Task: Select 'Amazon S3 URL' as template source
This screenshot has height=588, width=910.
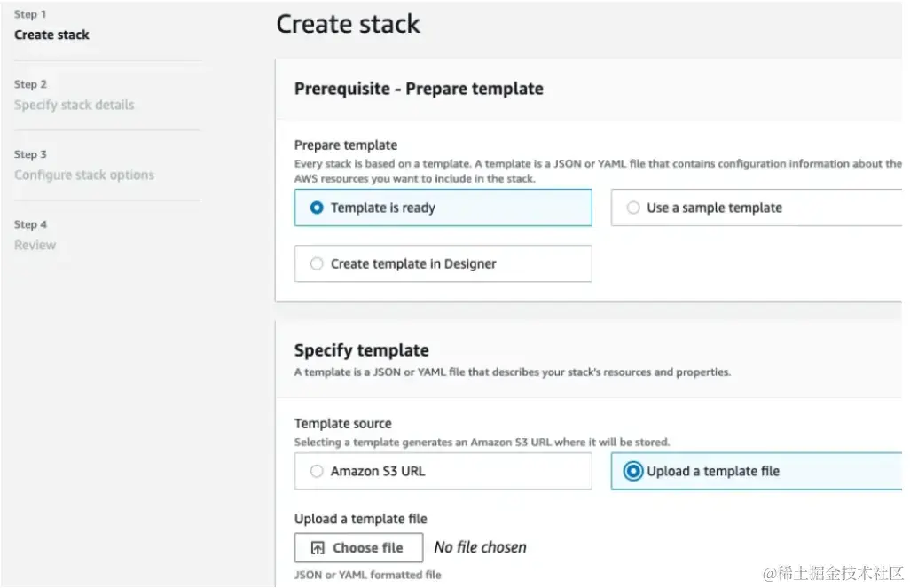Action: click(x=317, y=472)
